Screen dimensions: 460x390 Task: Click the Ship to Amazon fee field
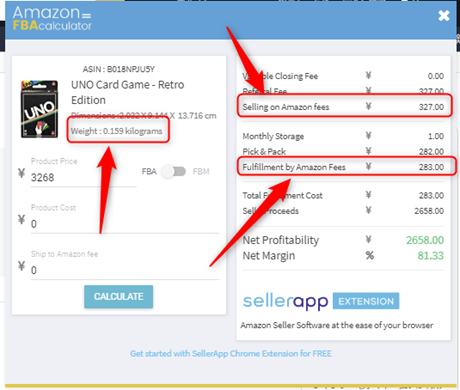pyautogui.click(x=125, y=270)
